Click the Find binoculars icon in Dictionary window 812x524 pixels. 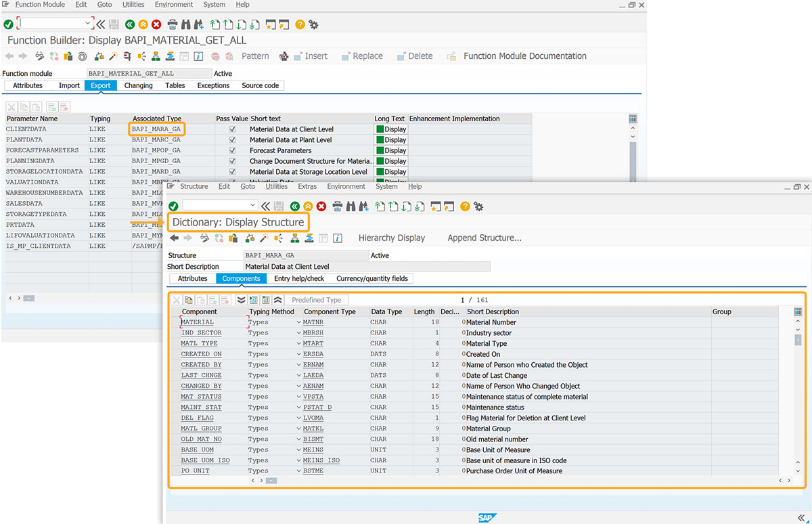click(x=351, y=206)
